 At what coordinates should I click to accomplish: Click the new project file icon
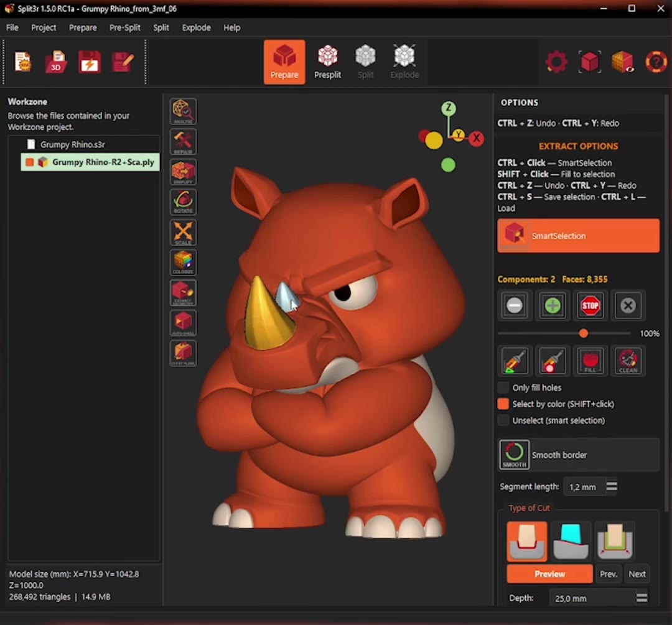tap(23, 62)
